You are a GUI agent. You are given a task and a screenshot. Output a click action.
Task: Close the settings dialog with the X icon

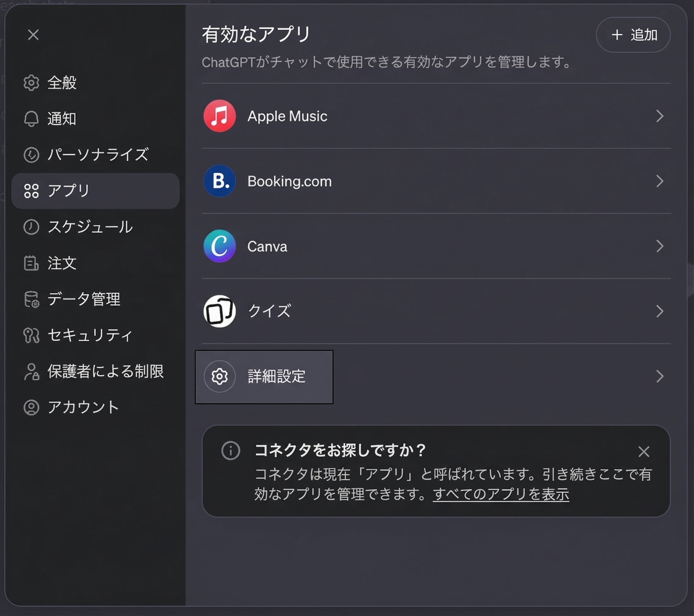pos(33,35)
